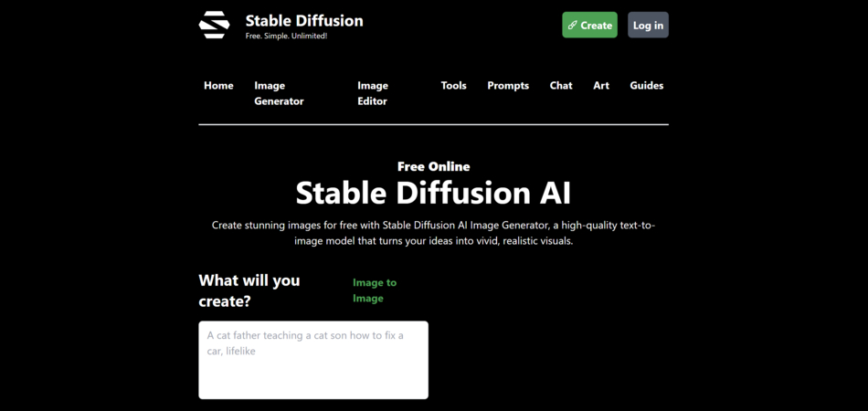Open the Image Editor menu item
The height and width of the screenshot is (411, 868).
click(x=373, y=93)
